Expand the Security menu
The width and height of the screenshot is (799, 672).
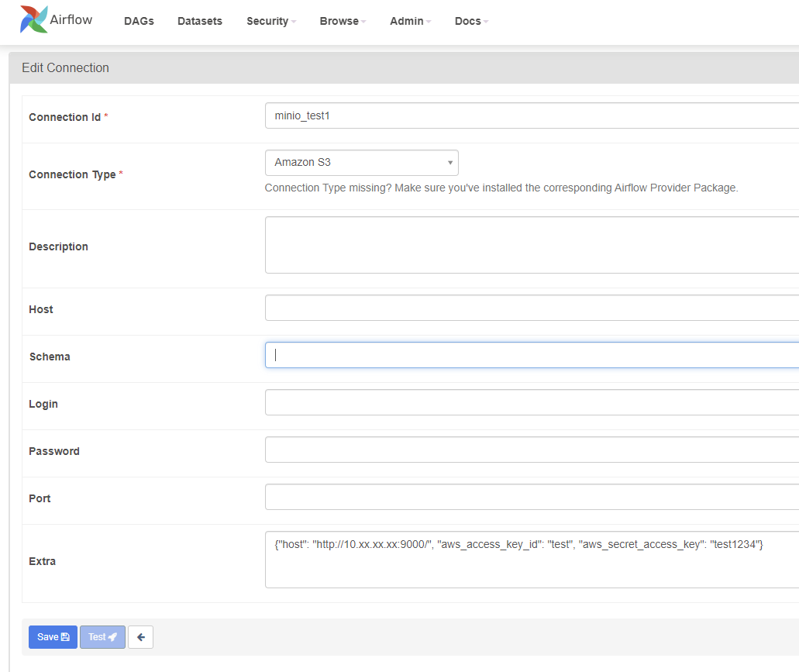[271, 21]
